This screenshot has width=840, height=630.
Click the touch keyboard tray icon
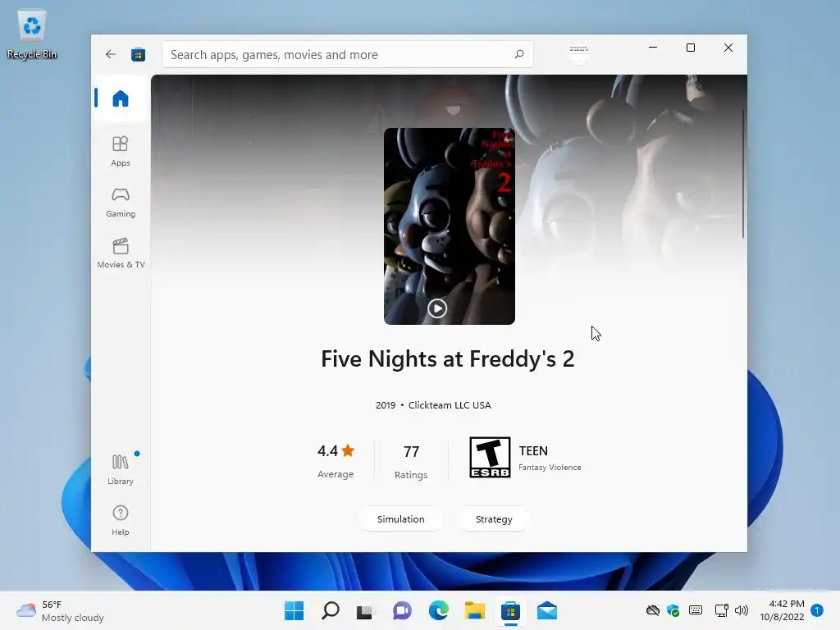[x=696, y=610]
